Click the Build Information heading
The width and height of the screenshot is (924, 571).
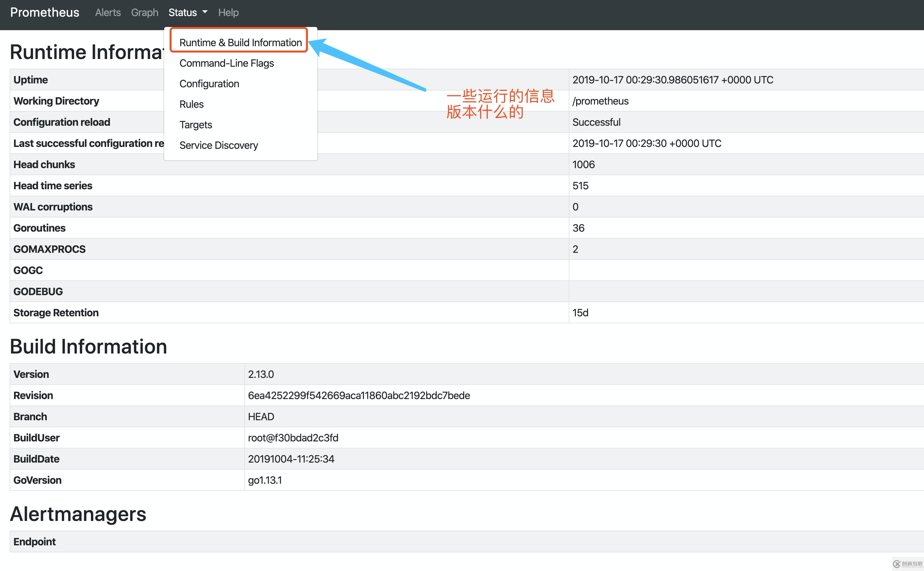pos(88,346)
